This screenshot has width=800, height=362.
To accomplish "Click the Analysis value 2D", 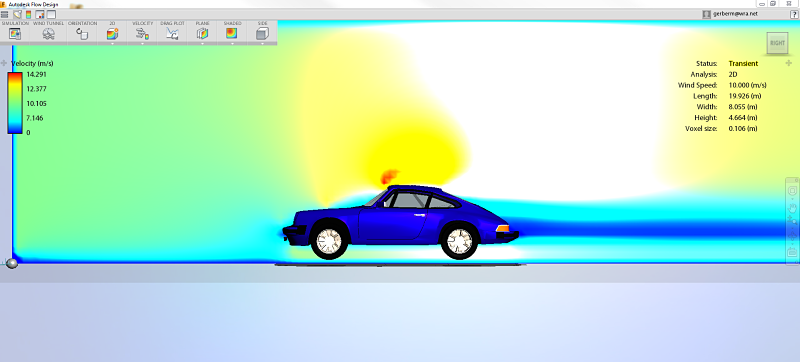I will (733, 74).
